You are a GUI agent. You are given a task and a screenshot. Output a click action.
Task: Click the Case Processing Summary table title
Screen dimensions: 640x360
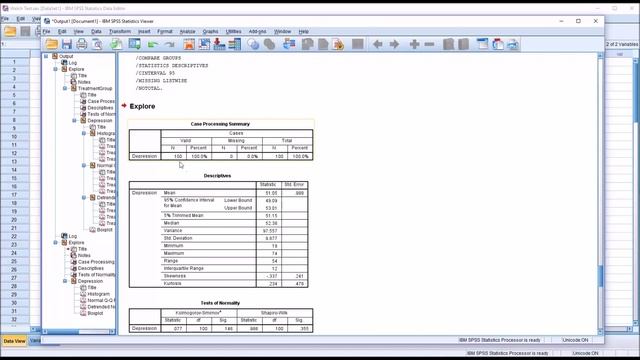[220, 124]
